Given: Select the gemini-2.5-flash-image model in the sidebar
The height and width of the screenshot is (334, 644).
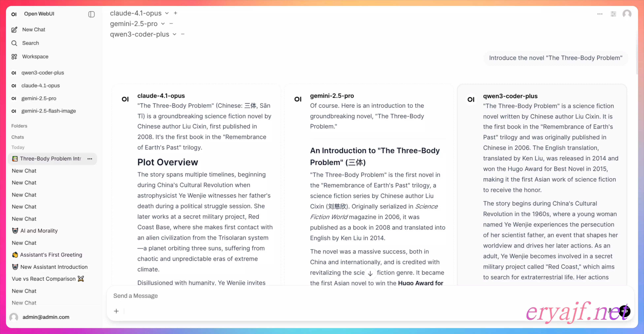Looking at the screenshot, I should pyautogui.click(x=48, y=111).
